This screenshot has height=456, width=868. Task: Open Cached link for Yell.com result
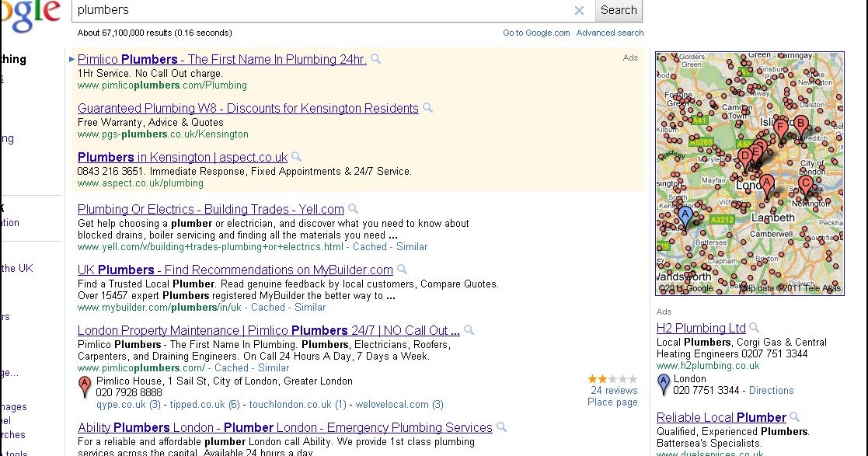tap(370, 247)
